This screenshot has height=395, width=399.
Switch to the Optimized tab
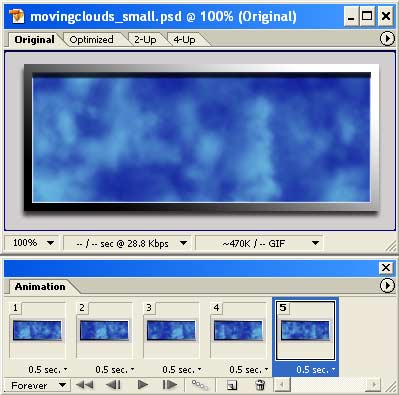[91, 40]
